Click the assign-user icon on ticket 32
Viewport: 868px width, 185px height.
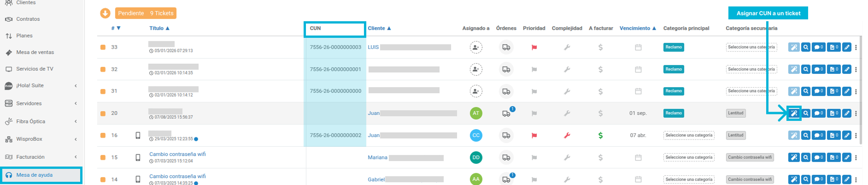(x=476, y=69)
